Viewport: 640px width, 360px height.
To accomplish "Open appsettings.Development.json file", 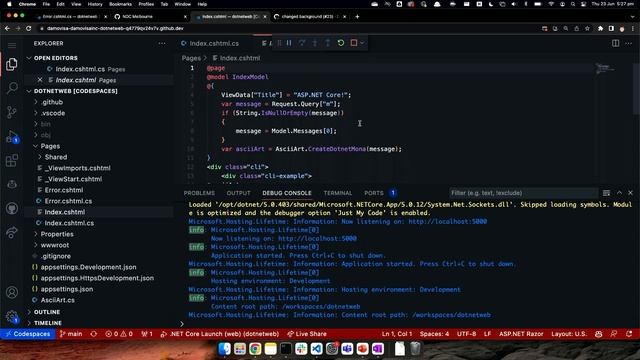I will (x=88, y=267).
